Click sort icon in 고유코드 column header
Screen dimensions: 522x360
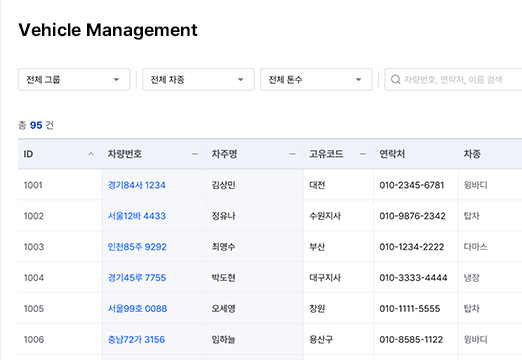pos(363,154)
